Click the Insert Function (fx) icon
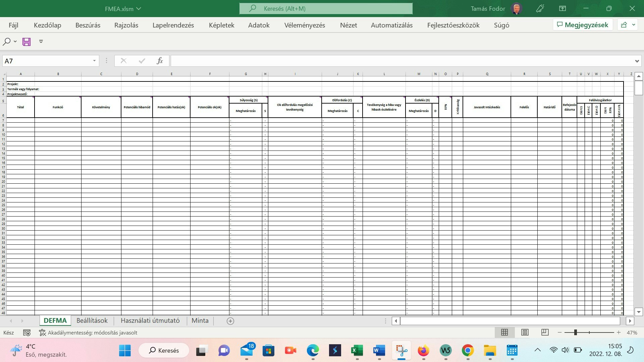Viewport: 644px width, 362px height. pyautogui.click(x=160, y=61)
